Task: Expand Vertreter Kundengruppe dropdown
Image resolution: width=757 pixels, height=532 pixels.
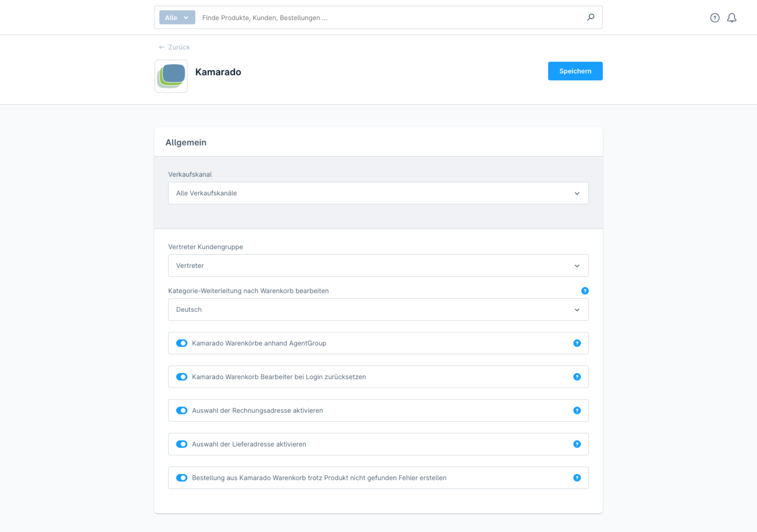Action: tap(378, 265)
